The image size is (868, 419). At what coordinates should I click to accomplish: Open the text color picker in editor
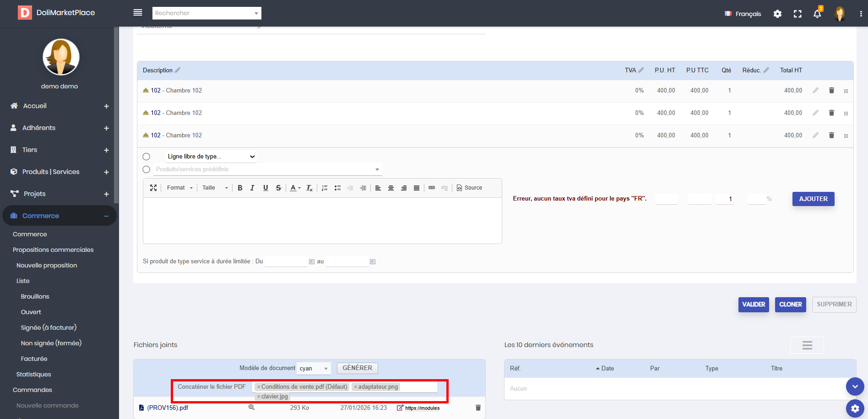[x=295, y=188]
